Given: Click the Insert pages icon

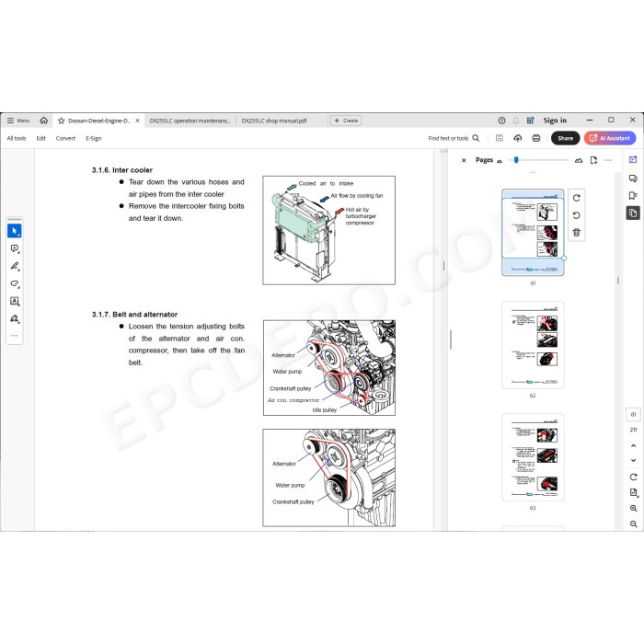Looking at the screenshot, I should 593,160.
